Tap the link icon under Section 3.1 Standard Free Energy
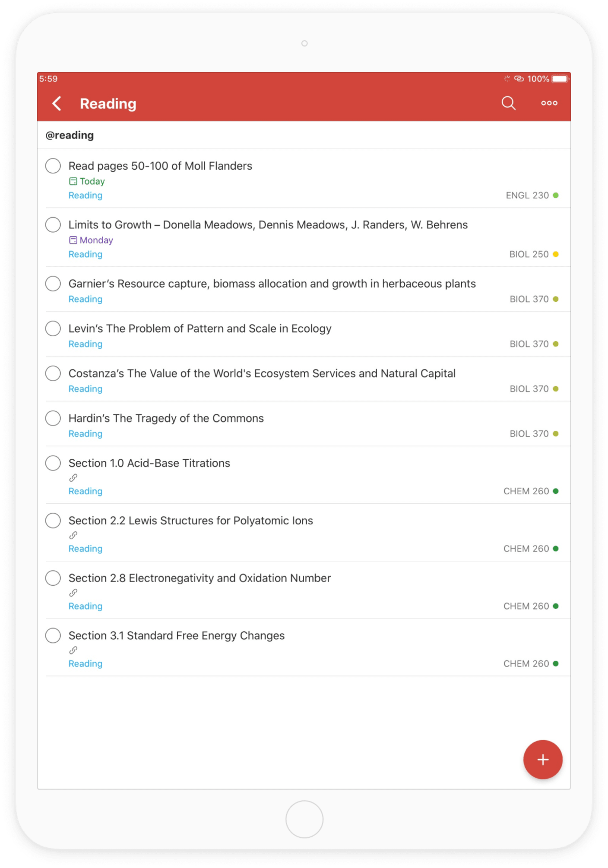 tap(73, 650)
